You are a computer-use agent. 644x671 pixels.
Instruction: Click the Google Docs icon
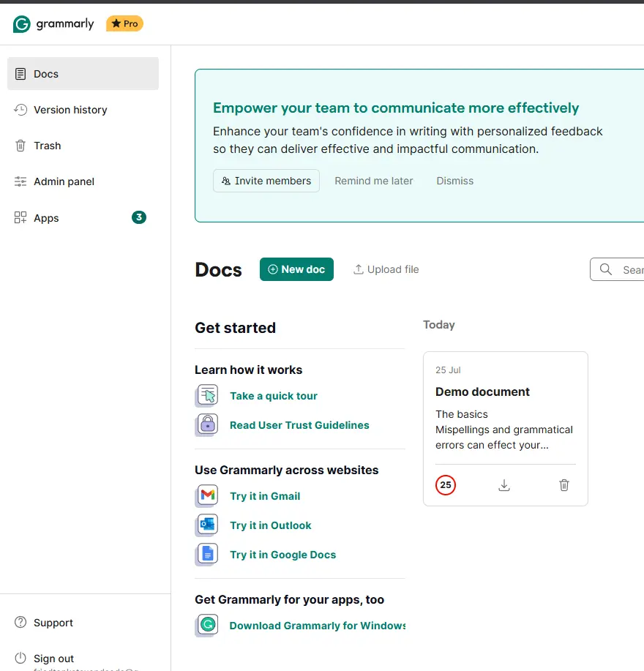(x=207, y=554)
